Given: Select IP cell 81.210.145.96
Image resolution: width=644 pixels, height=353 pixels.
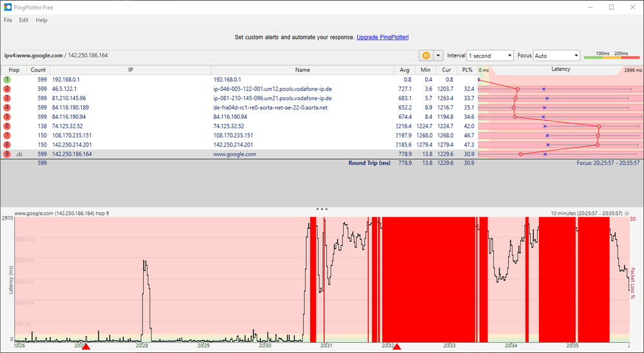Looking at the screenshot, I should [69, 98].
